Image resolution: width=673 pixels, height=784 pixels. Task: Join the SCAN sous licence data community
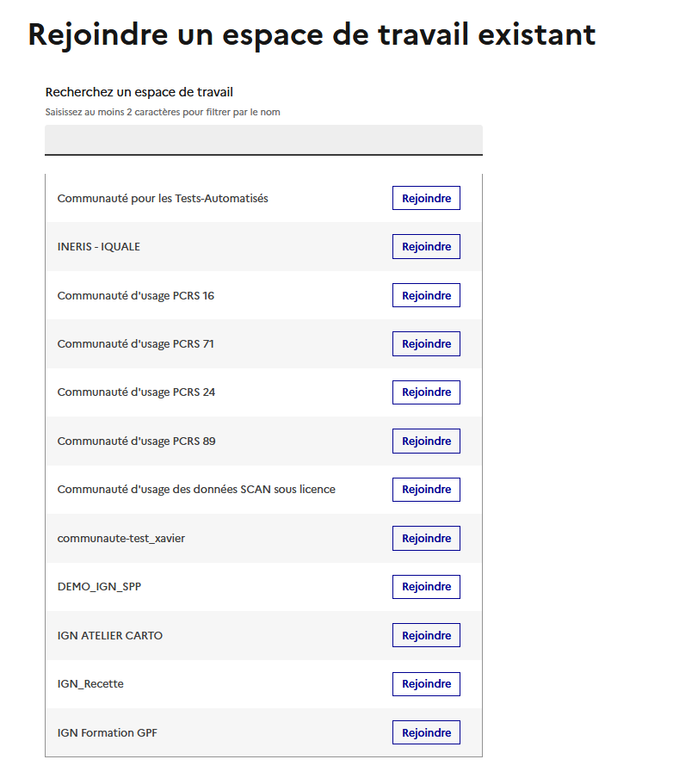(x=426, y=490)
